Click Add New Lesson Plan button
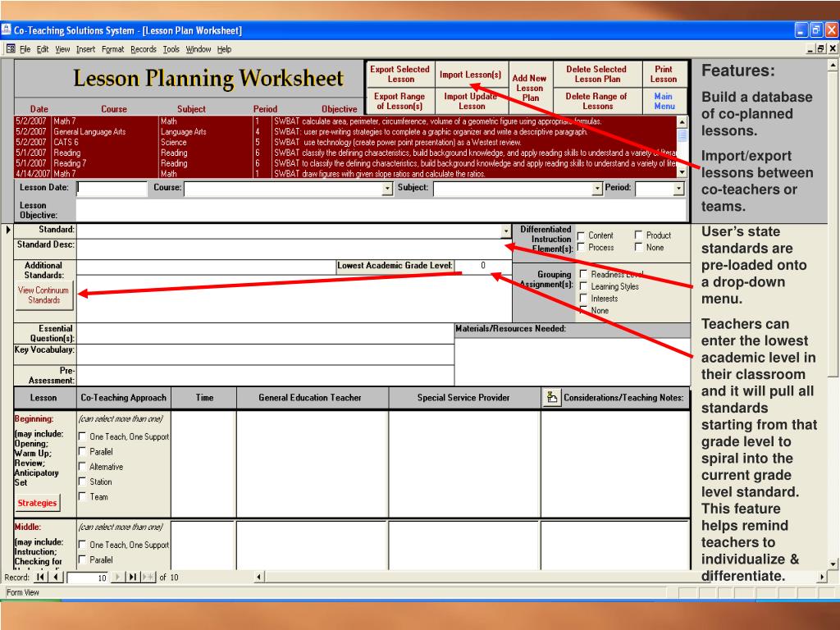The image size is (840, 630). (530, 88)
